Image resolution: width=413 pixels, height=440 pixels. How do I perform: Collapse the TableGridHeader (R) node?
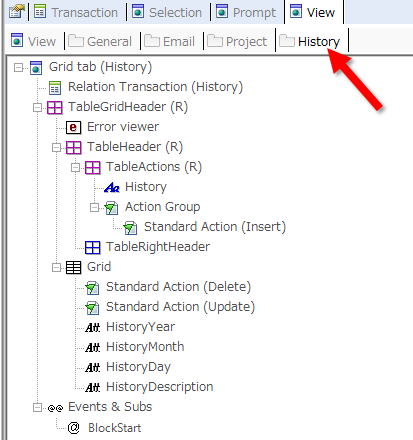(x=37, y=108)
